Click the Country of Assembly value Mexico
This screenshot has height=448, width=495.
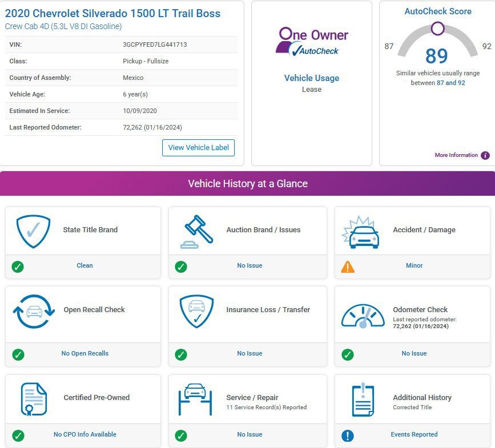[133, 78]
